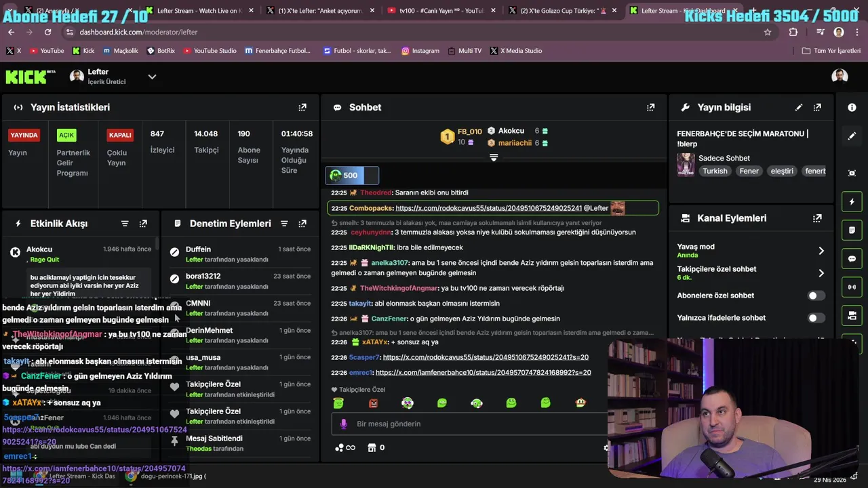Click the purple microphone icon in message box
The image size is (868, 488).
click(343, 424)
